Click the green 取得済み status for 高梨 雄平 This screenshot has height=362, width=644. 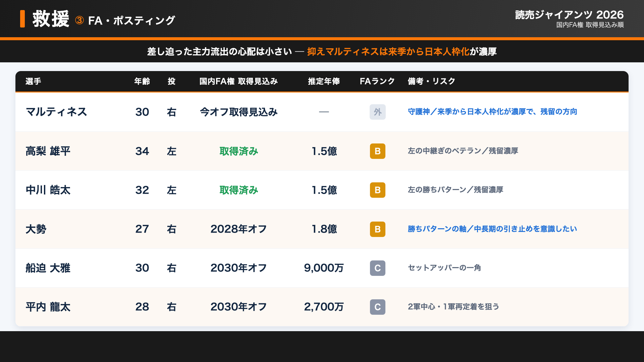click(x=238, y=151)
